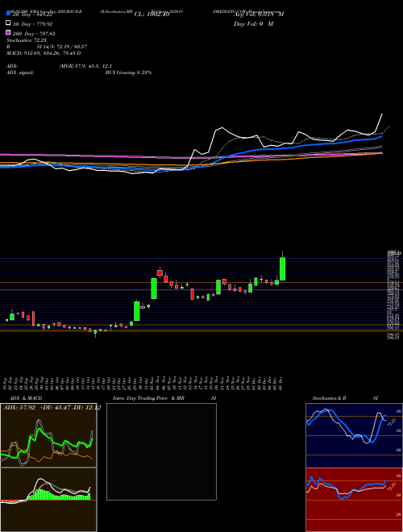Viewport: 403px width, 532px height.
Task: Click the blue 20 Day EMA legend swatch
Action: click(8, 14)
